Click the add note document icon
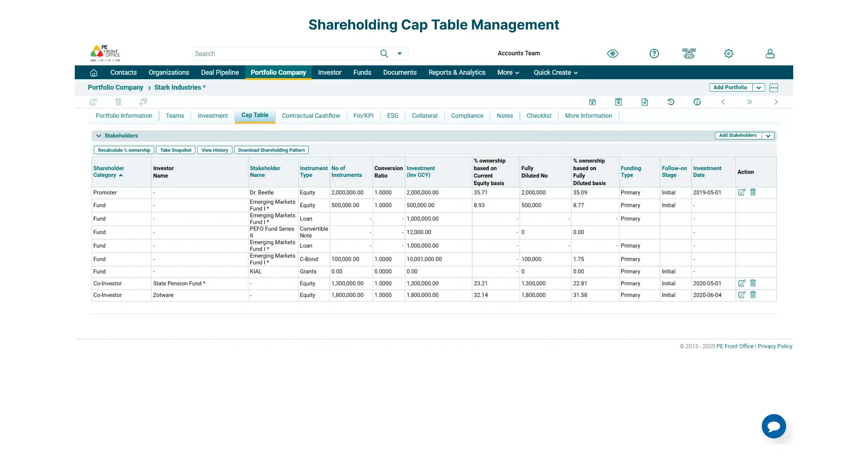The image size is (868, 456). tap(618, 102)
